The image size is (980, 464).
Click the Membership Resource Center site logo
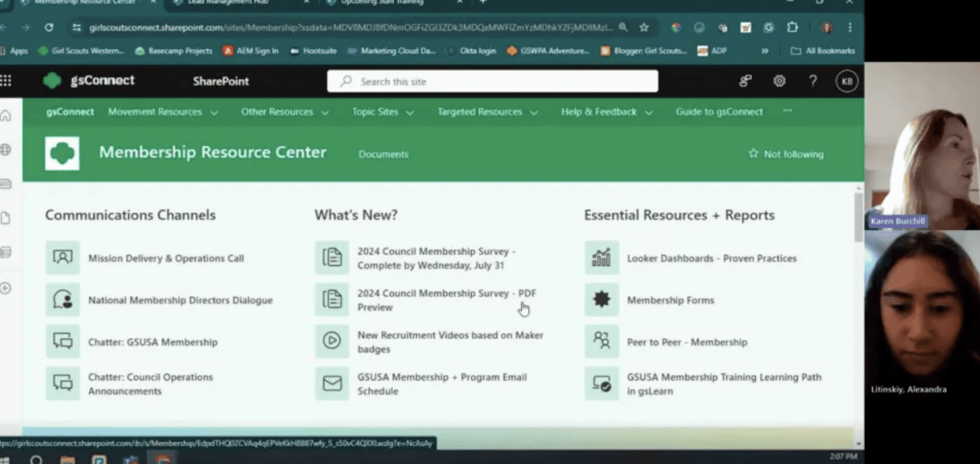[63, 153]
